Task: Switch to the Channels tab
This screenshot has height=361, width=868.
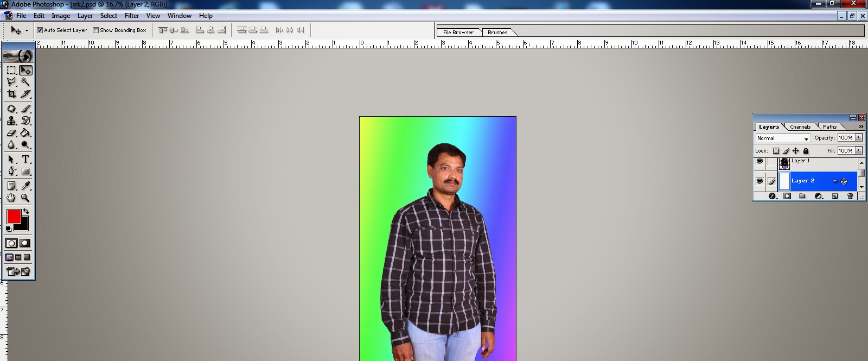Action: tap(800, 127)
